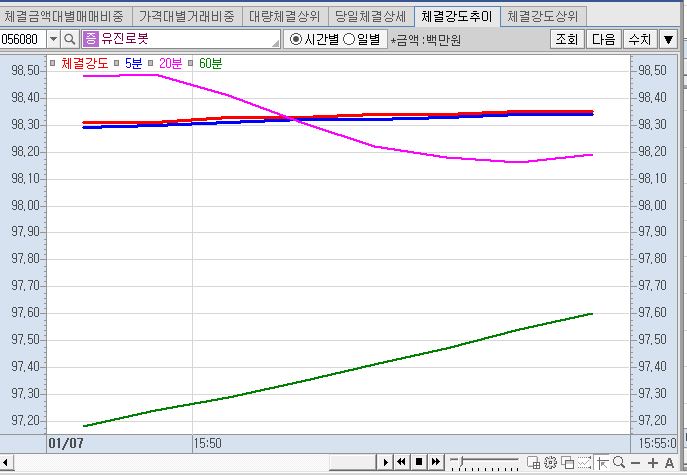Click the zoom magnifier icon at bottom
687x475 pixels.
coord(619,462)
